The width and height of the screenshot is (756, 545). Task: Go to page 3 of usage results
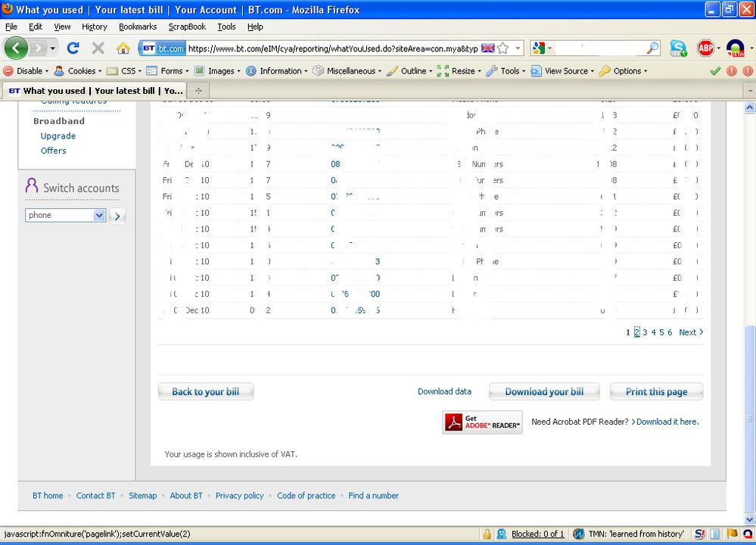click(x=645, y=332)
